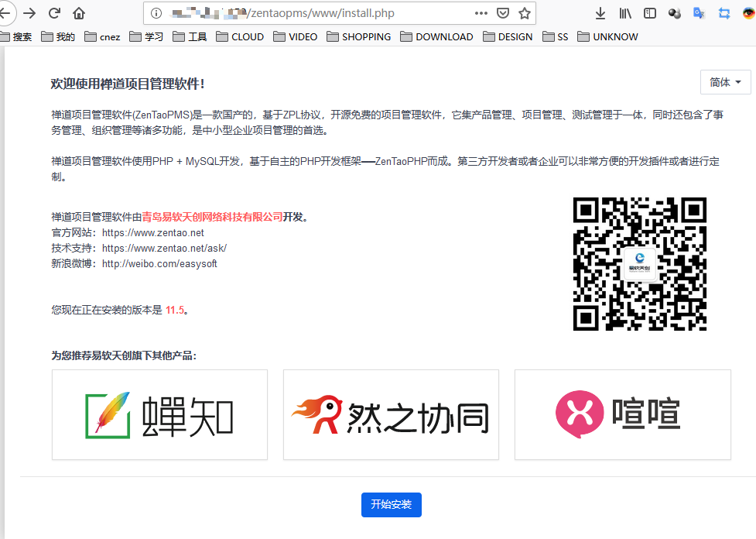Image resolution: width=756 pixels, height=539 pixels.
Task: Open the 我的 bookmarks folder
Action: 58,36
